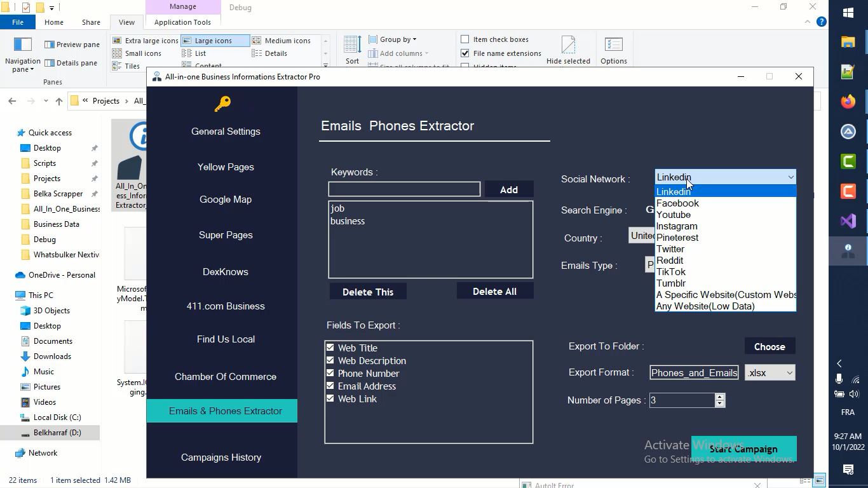Open the Group by dropdown
The width and height of the screenshot is (868, 488).
(x=392, y=39)
